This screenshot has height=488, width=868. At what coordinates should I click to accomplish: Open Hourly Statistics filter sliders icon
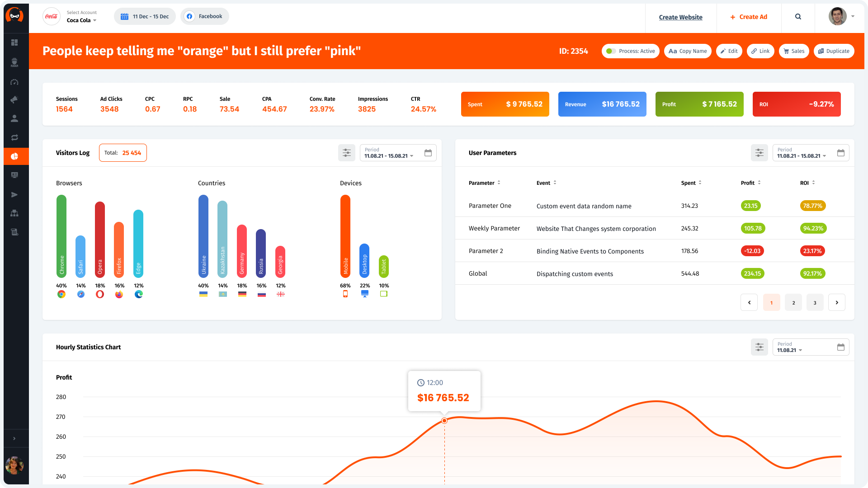759,347
